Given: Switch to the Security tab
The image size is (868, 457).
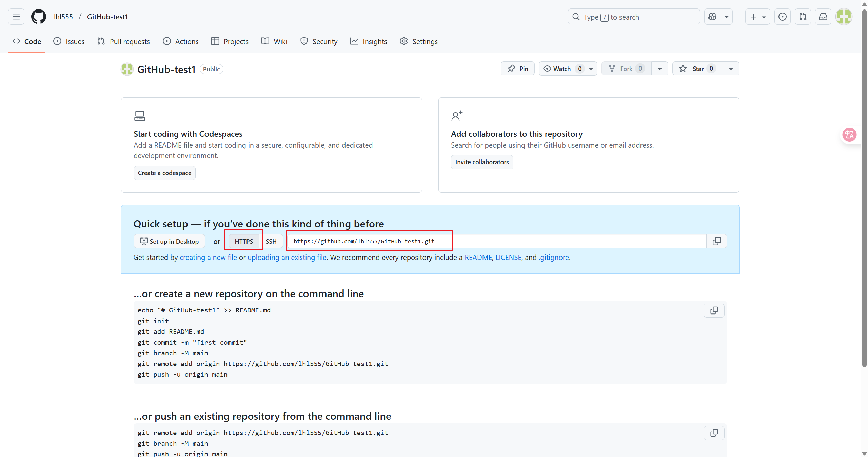Looking at the screenshot, I should (x=319, y=41).
